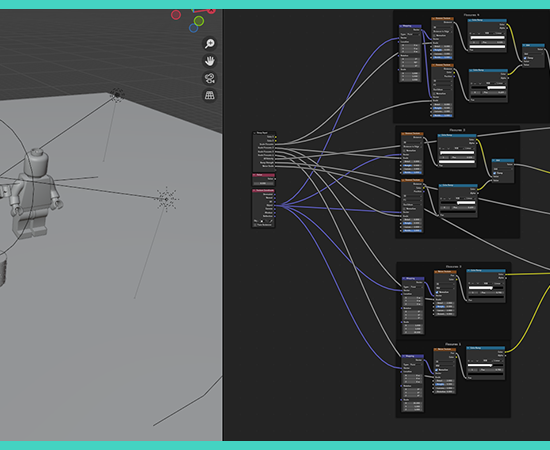Click the red hollow axis circle on the gizmo
Screen dimensions: 550x450
click(x=176, y=15)
